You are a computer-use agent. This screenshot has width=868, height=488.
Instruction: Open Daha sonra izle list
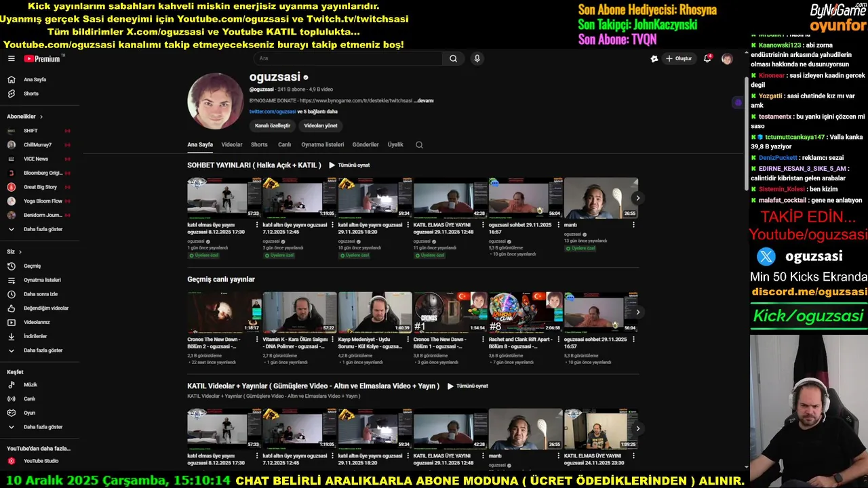[40, 294]
